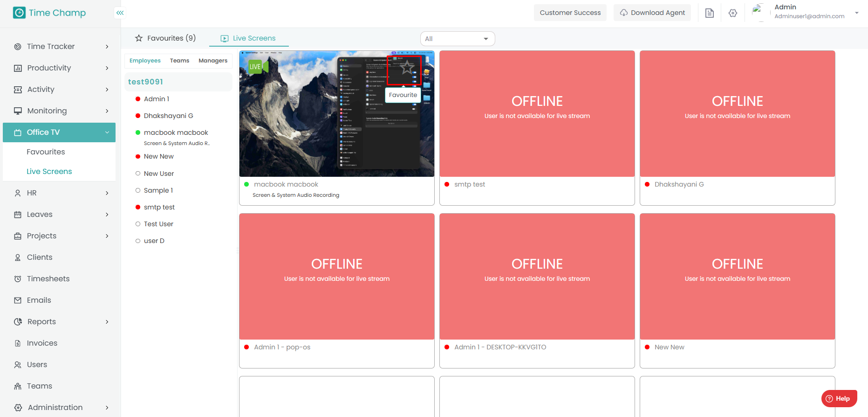Expand the Activity menu chevron
This screenshot has width=868, height=417.
click(x=107, y=90)
